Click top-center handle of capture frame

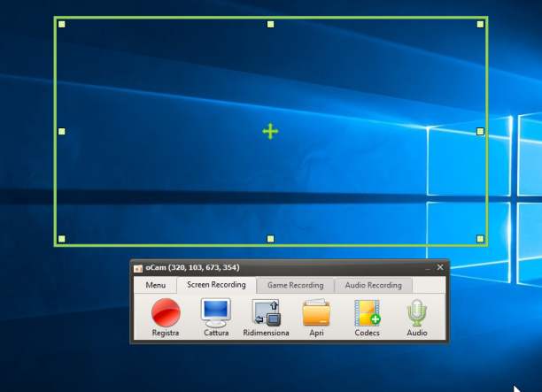click(x=271, y=24)
